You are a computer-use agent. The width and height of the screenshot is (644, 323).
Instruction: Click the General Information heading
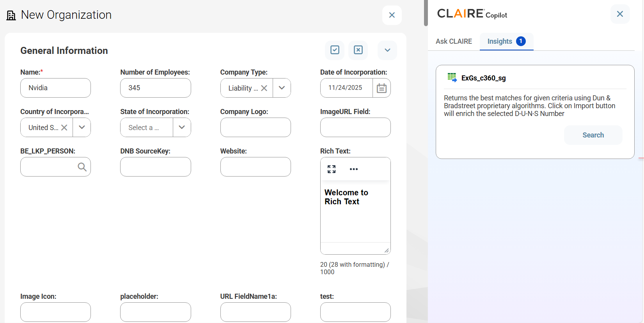click(64, 50)
